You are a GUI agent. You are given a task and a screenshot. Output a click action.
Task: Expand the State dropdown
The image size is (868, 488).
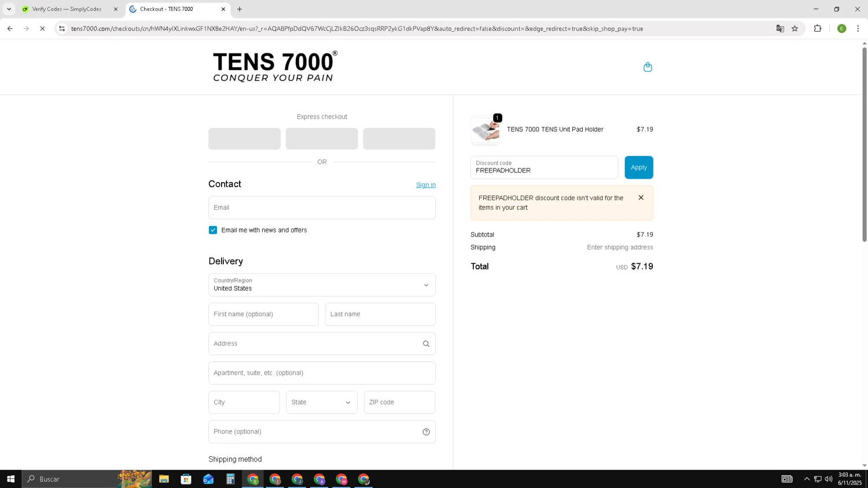[322, 402]
